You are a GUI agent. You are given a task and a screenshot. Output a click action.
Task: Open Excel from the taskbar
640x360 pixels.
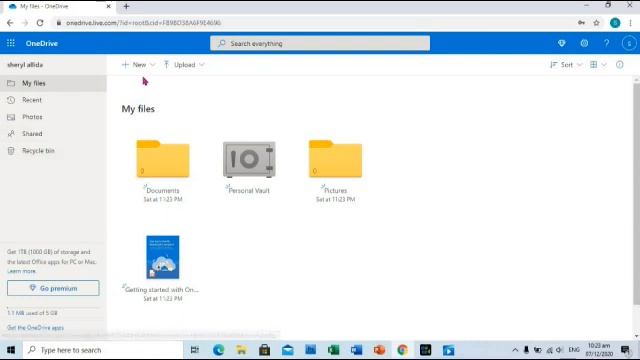pyautogui.click(x=333, y=350)
